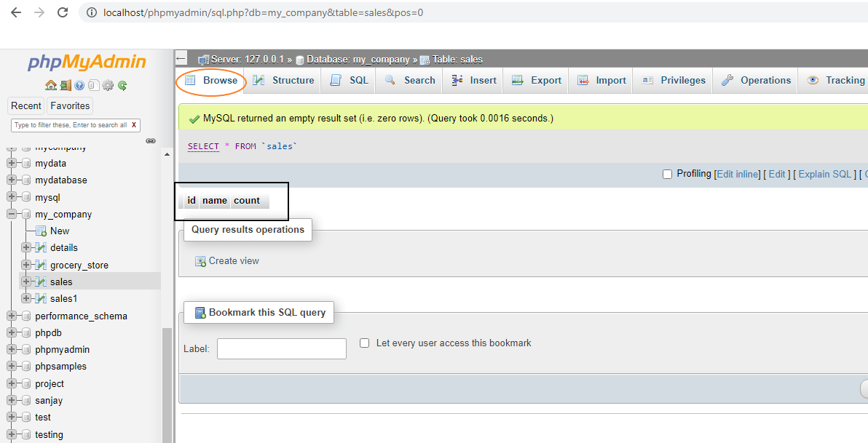Screen dimensions: 868x443
Task: Open the Privileges tab
Action: pos(672,80)
